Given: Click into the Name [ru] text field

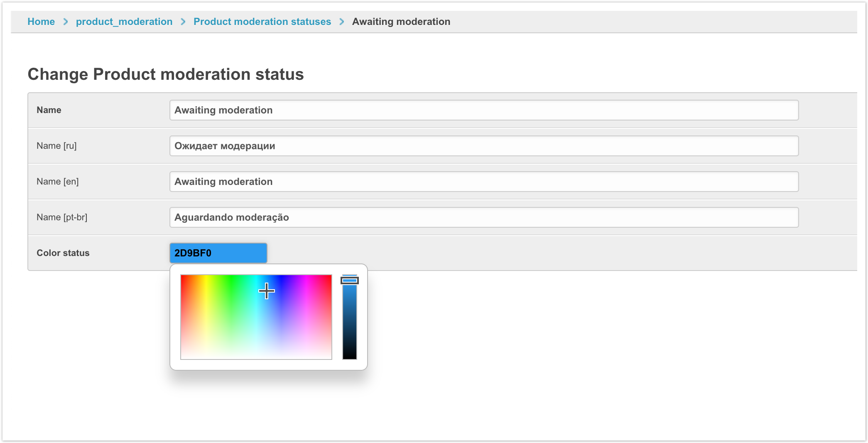Looking at the screenshot, I should pos(484,146).
